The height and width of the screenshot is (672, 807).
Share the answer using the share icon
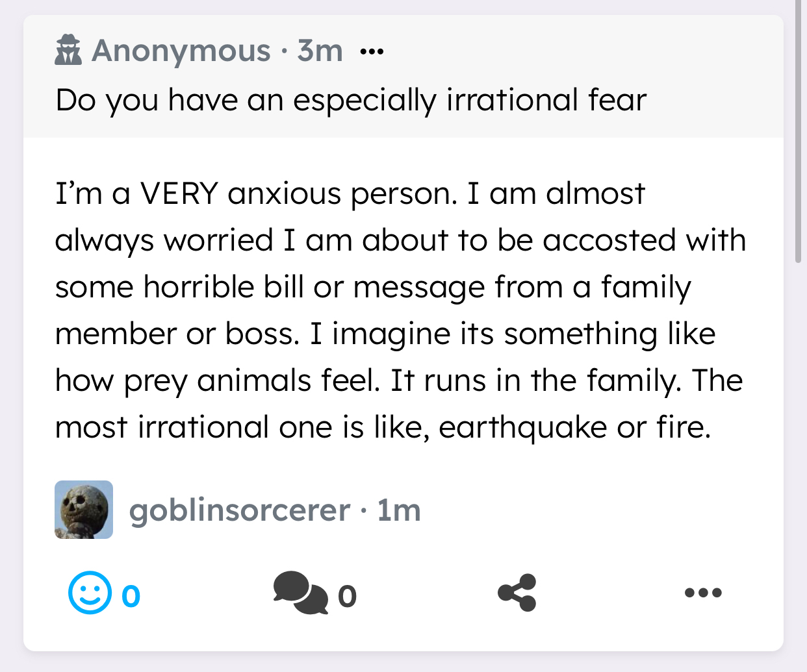pos(517,593)
